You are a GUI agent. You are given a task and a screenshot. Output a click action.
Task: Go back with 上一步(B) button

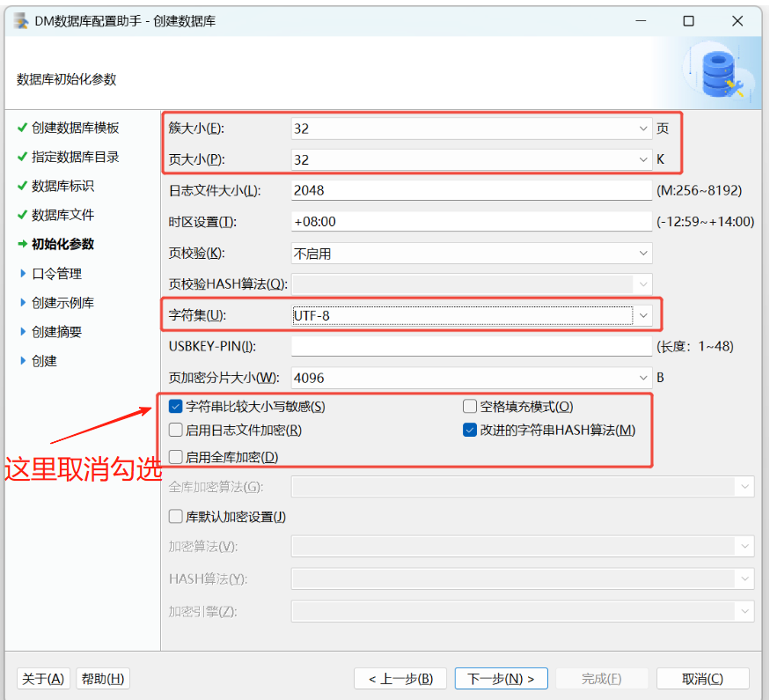tap(400, 679)
